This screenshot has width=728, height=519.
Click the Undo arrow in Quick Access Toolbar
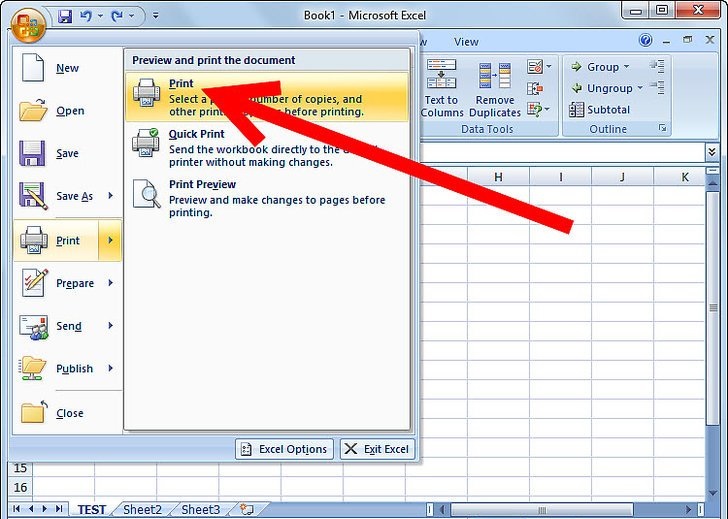86,16
